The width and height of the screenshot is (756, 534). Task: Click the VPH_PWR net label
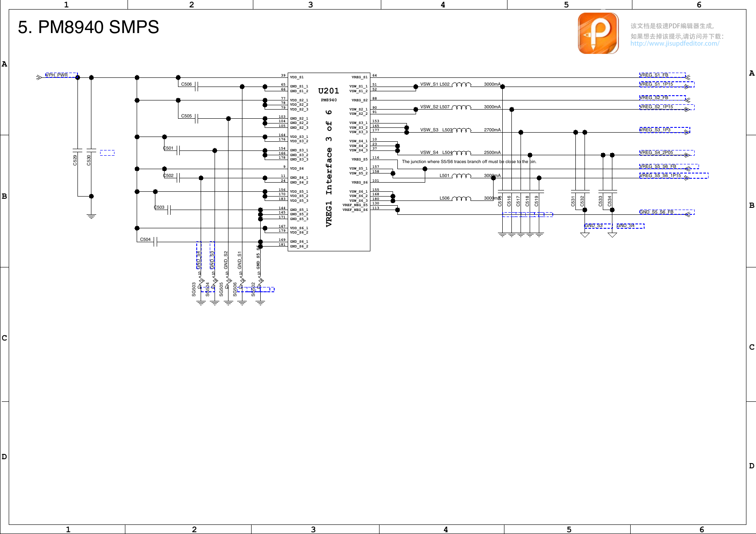(57, 75)
